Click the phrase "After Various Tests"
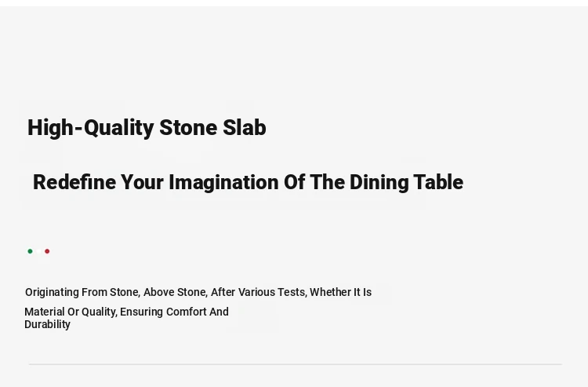The height and width of the screenshot is (387, 588). [259, 292]
